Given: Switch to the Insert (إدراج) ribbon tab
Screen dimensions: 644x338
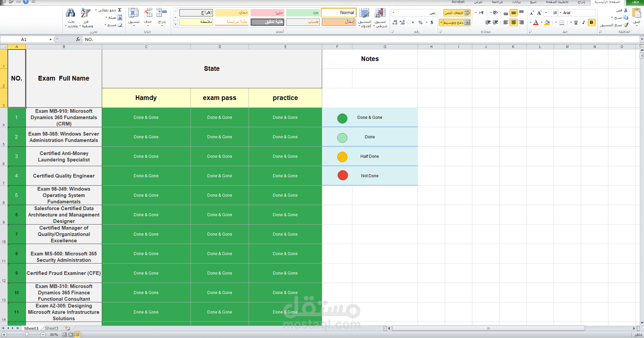Looking at the screenshot, I should [x=581, y=2].
